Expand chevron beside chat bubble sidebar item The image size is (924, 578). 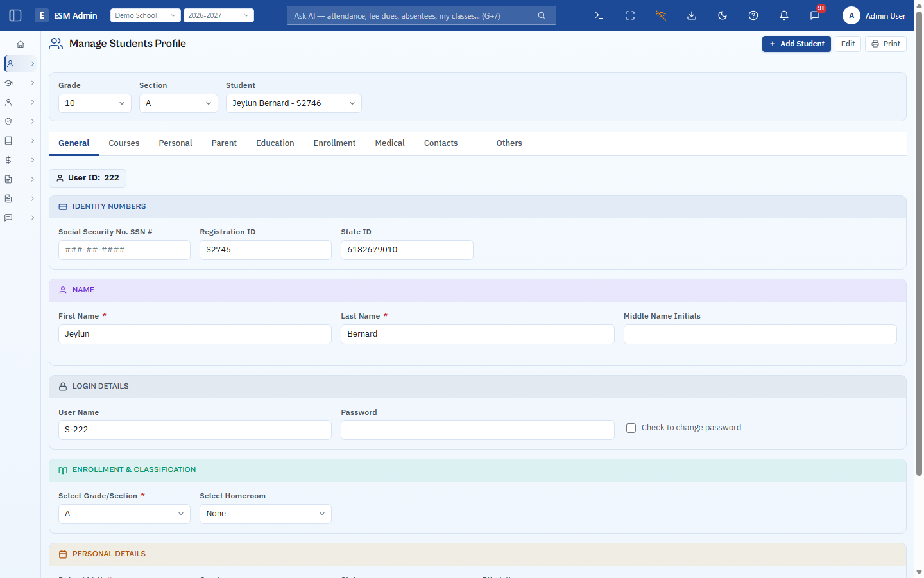click(x=33, y=218)
